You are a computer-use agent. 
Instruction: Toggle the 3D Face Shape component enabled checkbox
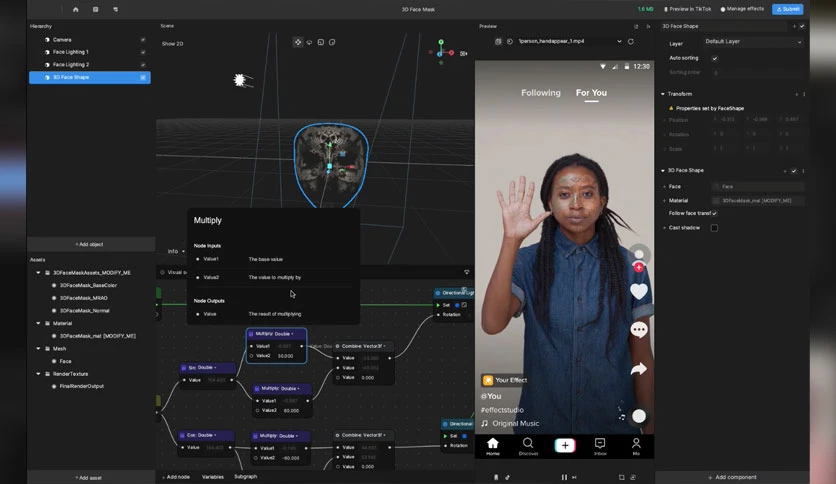tap(794, 171)
